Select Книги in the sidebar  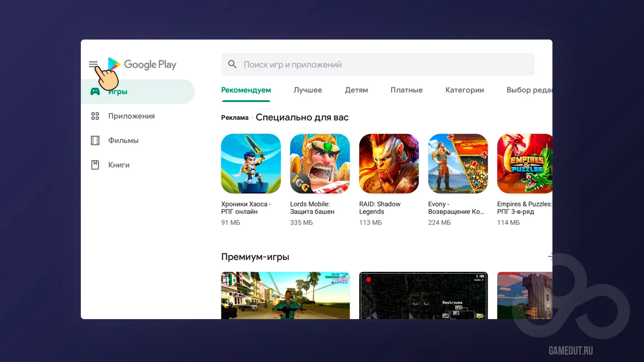point(119,165)
